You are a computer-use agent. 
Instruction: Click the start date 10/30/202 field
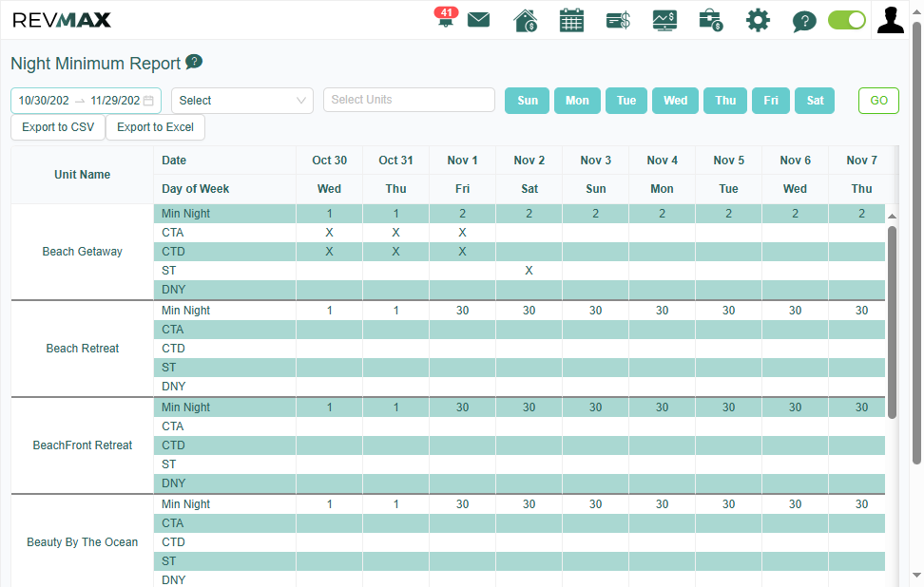tap(44, 101)
